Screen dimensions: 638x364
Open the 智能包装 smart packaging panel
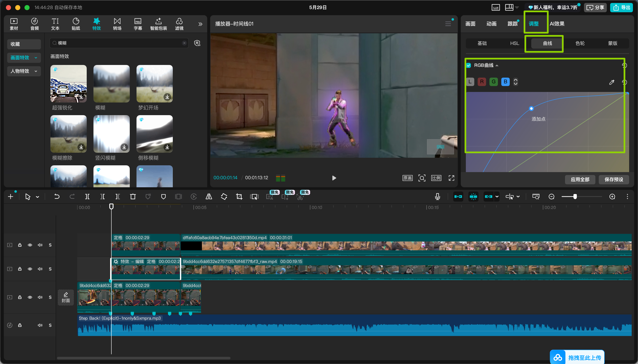(159, 24)
